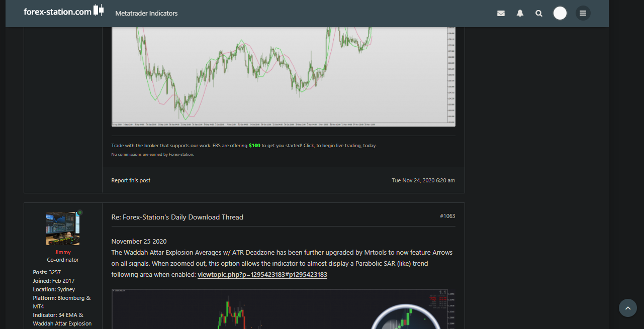Viewport: 644px width, 329px height.
Task: Click the FBS broker promotion text
Action: click(x=244, y=146)
